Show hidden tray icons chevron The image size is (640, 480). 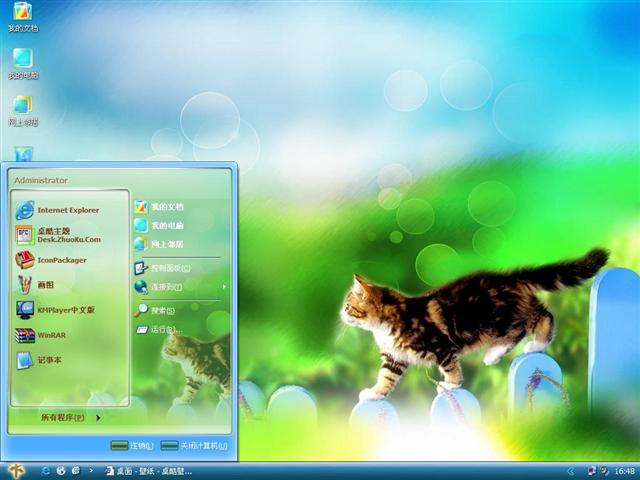click(571, 471)
